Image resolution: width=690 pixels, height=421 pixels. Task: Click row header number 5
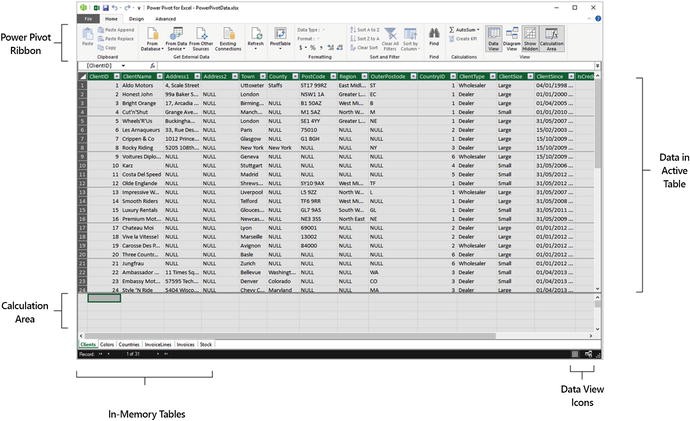pos(82,121)
